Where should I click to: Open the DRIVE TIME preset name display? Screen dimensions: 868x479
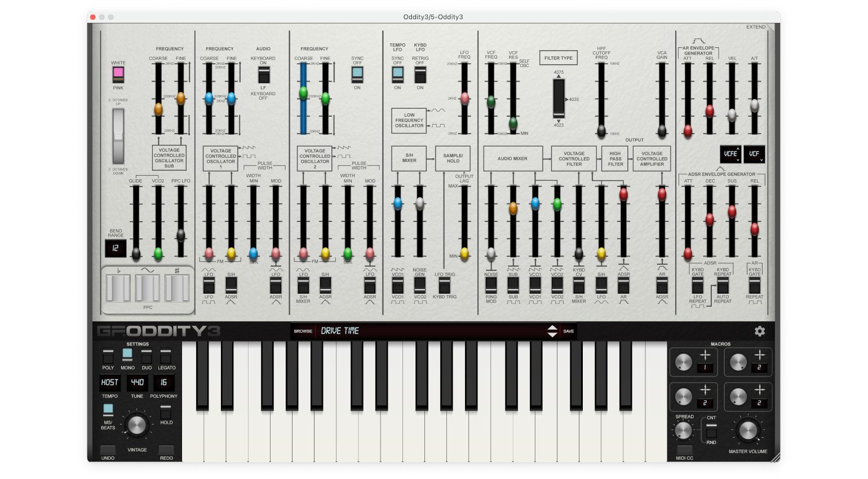[x=431, y=331]
